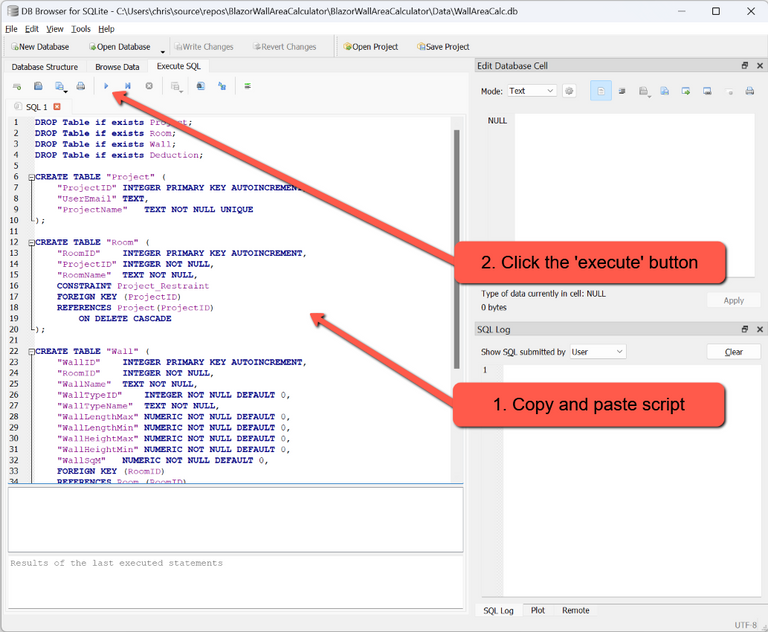
Task: Click line "DROP Table if exists Room;"
Action: (105, 133)
